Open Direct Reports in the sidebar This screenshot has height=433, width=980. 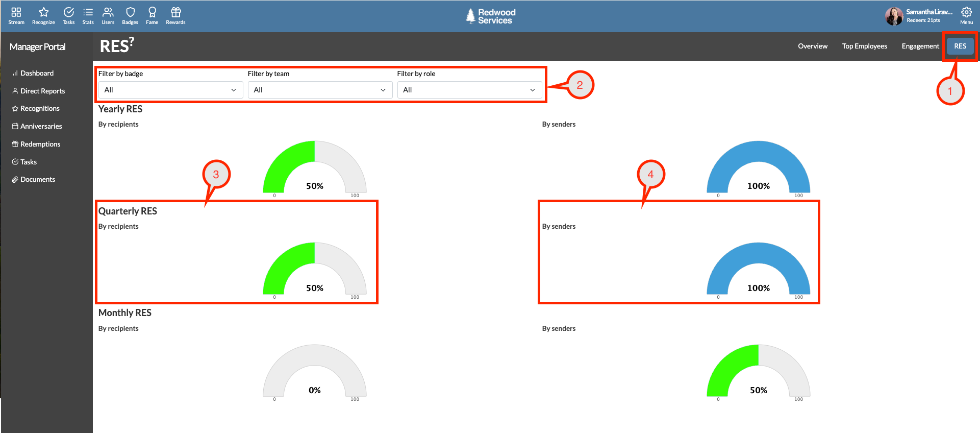(38, 91)
